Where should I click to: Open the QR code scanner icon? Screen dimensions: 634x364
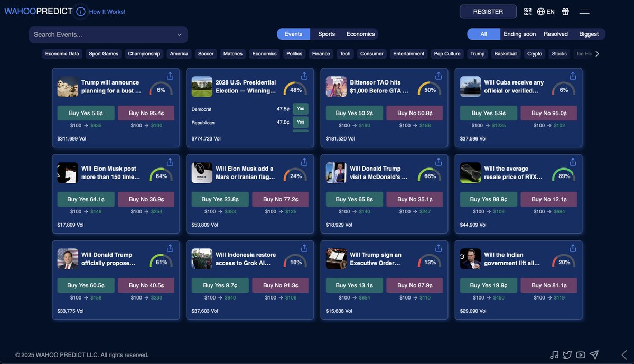527,11
